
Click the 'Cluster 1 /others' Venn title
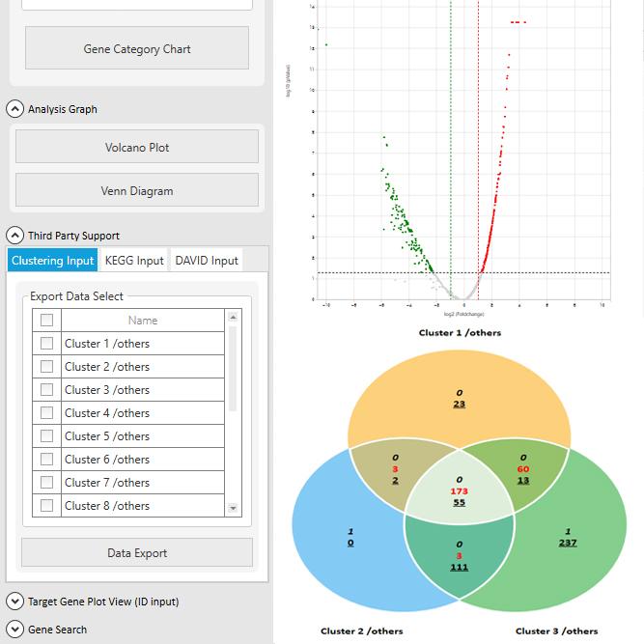tap(460, 333)
